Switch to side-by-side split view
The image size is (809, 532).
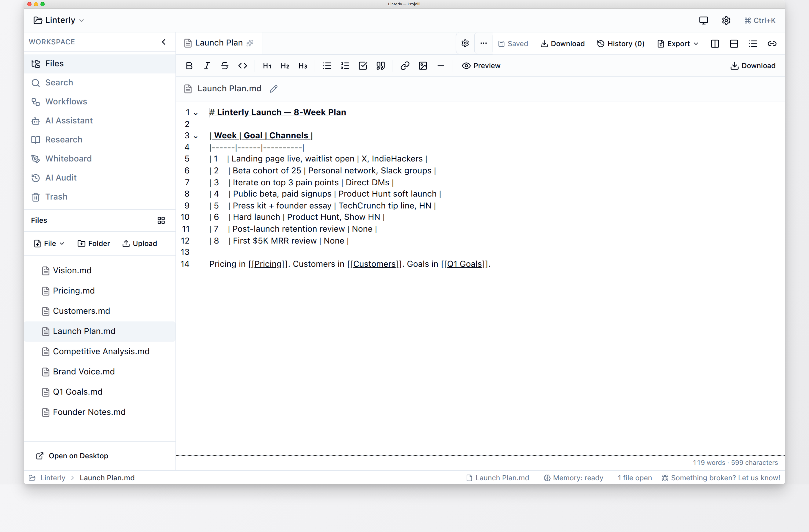tap(715, 44)
